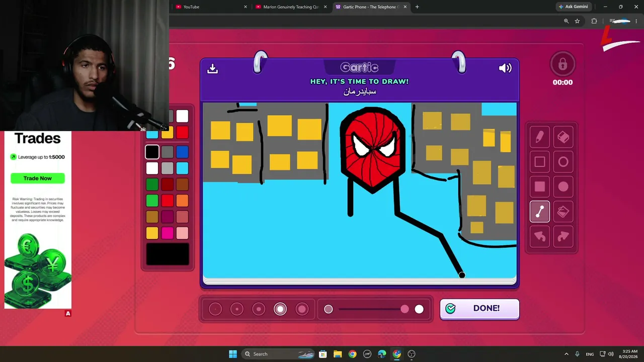Click the "HEY, IT'S TIME TO DRAW!" heading
The height and width of the screenshot is (362, 644).
point(359,81)
